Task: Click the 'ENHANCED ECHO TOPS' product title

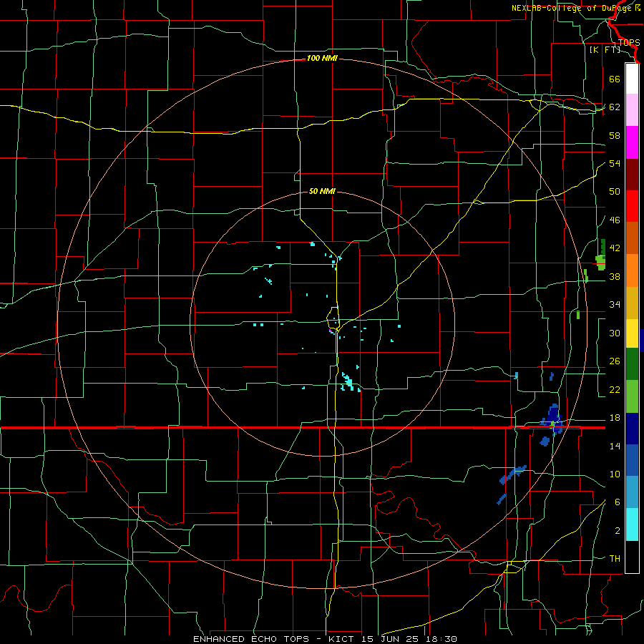Action: click(x=251, y=639)
